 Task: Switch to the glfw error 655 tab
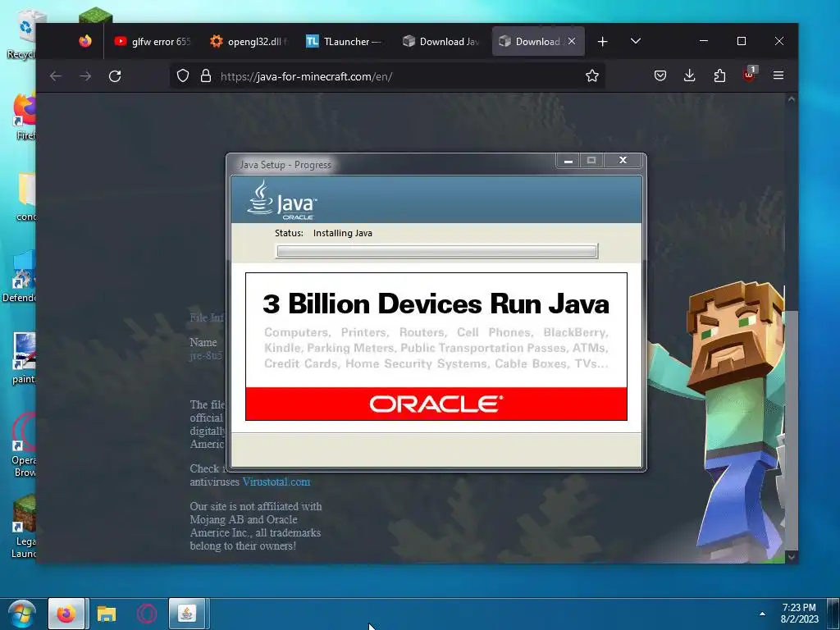pos(153,41)
